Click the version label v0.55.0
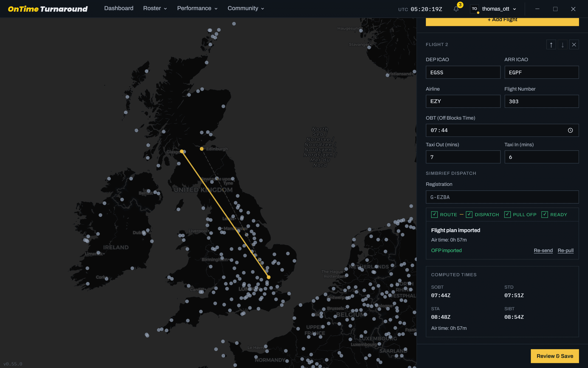Screen dimensions: 588x368 pos(13,364)
